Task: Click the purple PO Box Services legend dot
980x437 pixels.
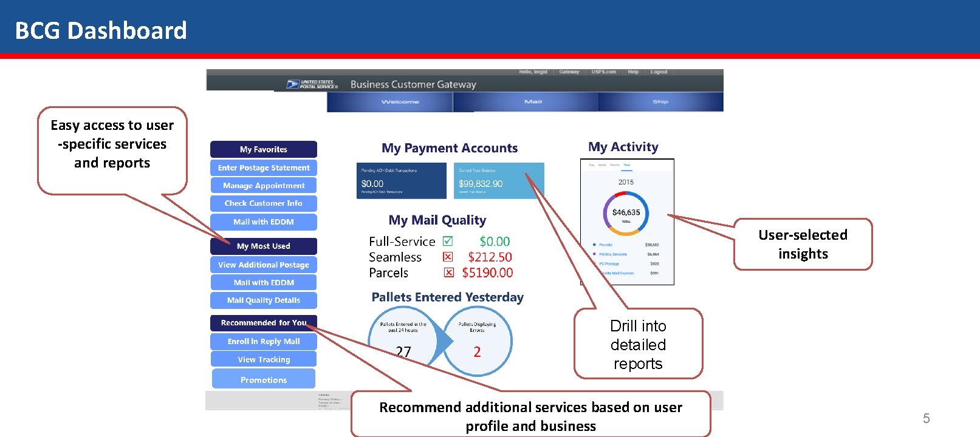Action: 594,254
